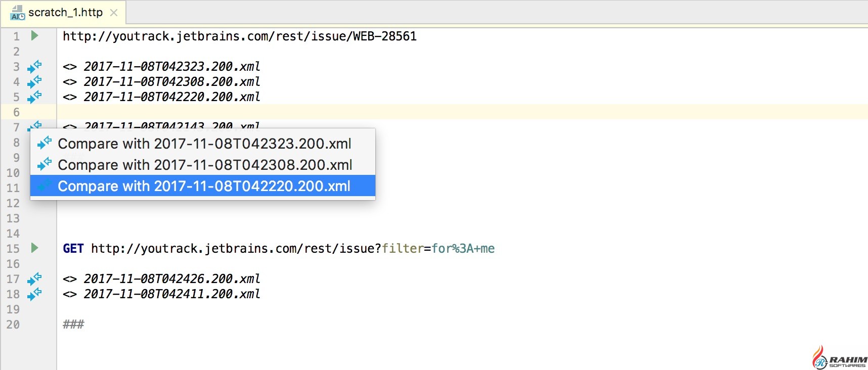Place cursor on empty highlighted line 6
Viewport: 868px width, 370px height.
[x=462, y=112]
